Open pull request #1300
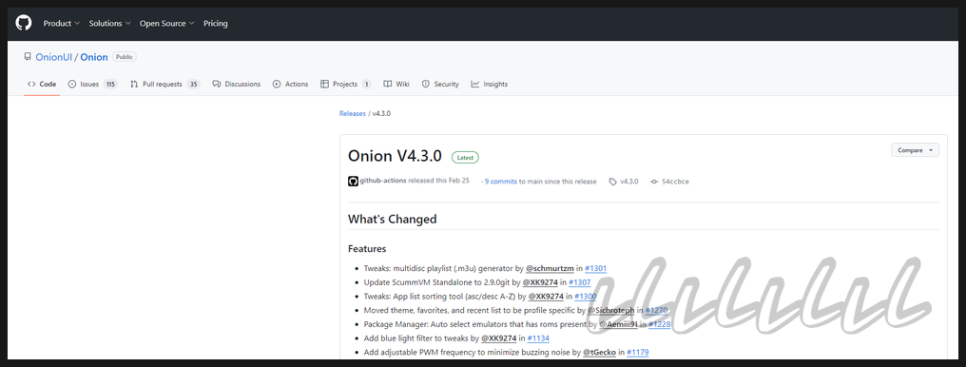966x367 pixels. click(x=585, y=296)
